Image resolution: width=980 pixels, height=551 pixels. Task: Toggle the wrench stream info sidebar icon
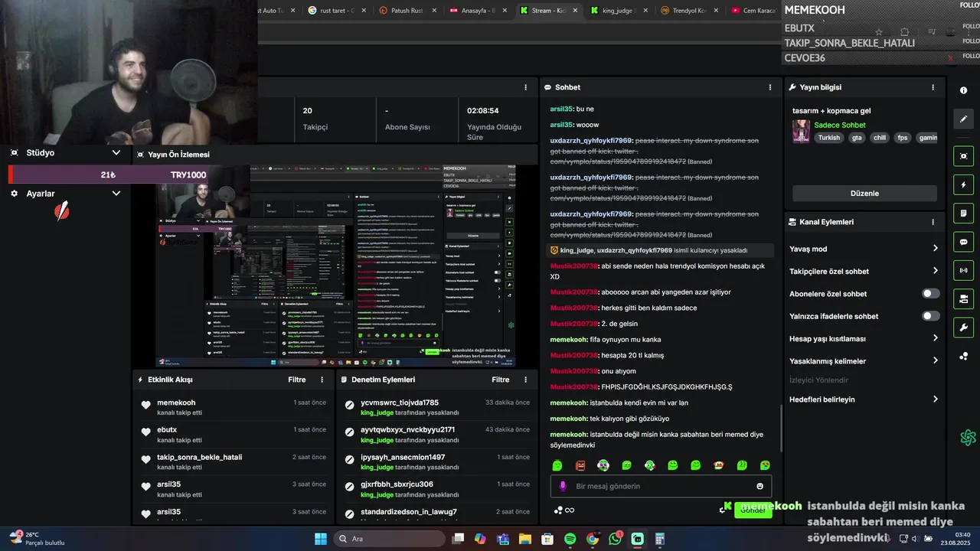963,328
